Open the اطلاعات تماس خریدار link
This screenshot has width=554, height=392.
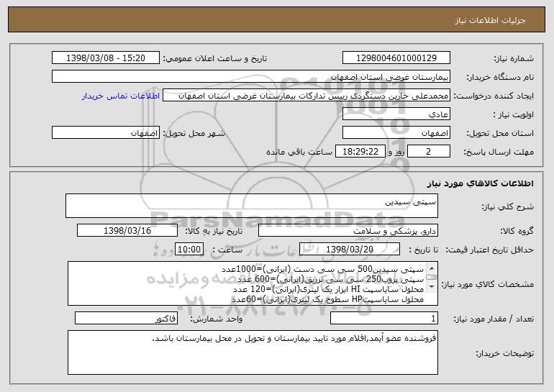point(120,96)
